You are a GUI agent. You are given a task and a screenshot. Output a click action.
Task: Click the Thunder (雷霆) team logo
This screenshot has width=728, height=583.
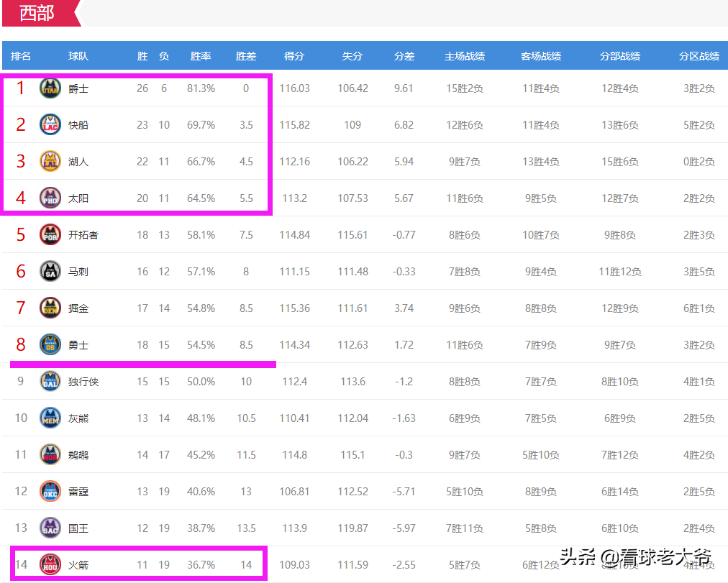coord(49,491)
